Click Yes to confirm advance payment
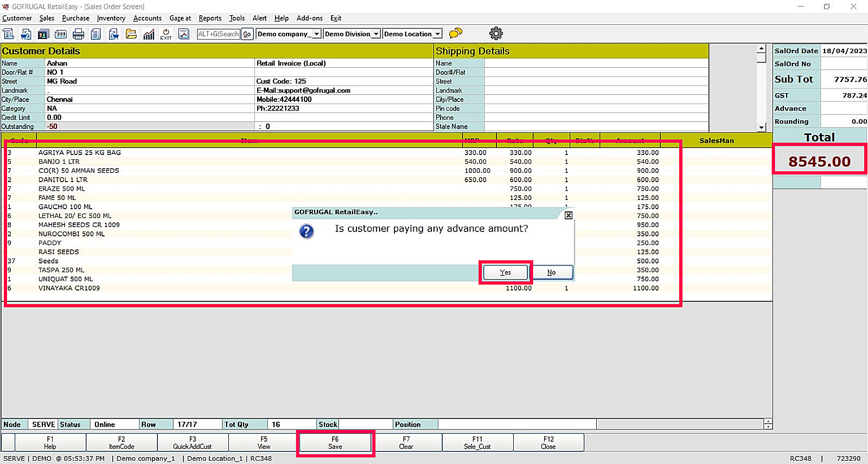Image resolution: width=868 pixels, height=464 pixels. 505,272
